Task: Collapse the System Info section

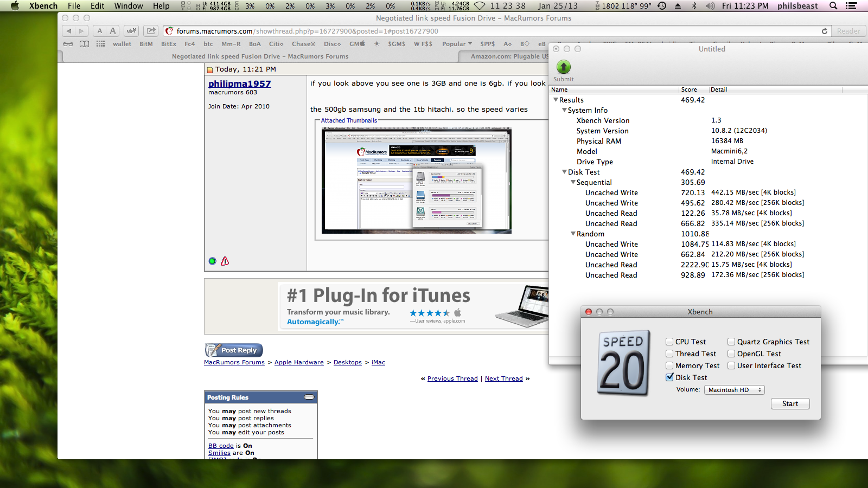Action: [x=564, y=110]
